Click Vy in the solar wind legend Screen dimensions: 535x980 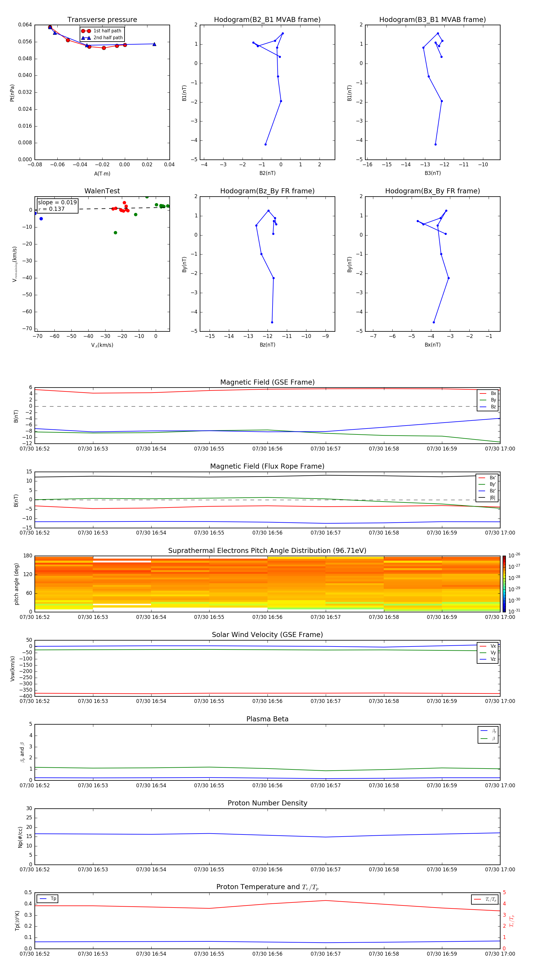[x=488, y=653]
